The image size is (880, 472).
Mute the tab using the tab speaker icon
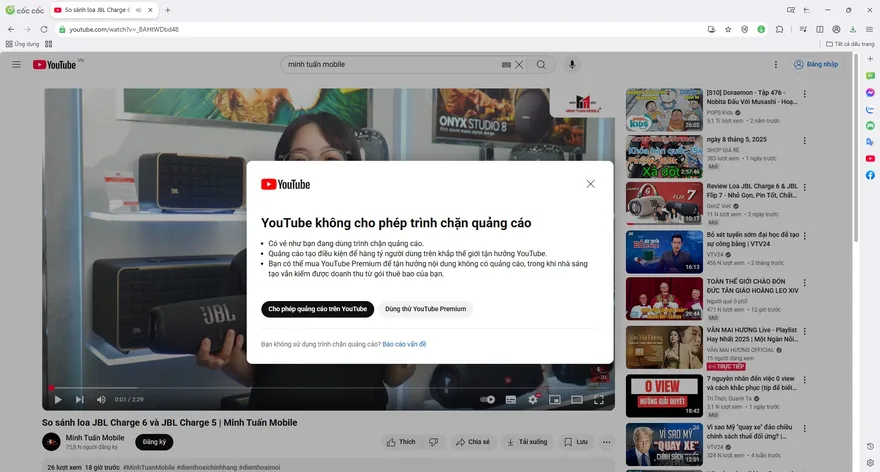click(138, 10)
